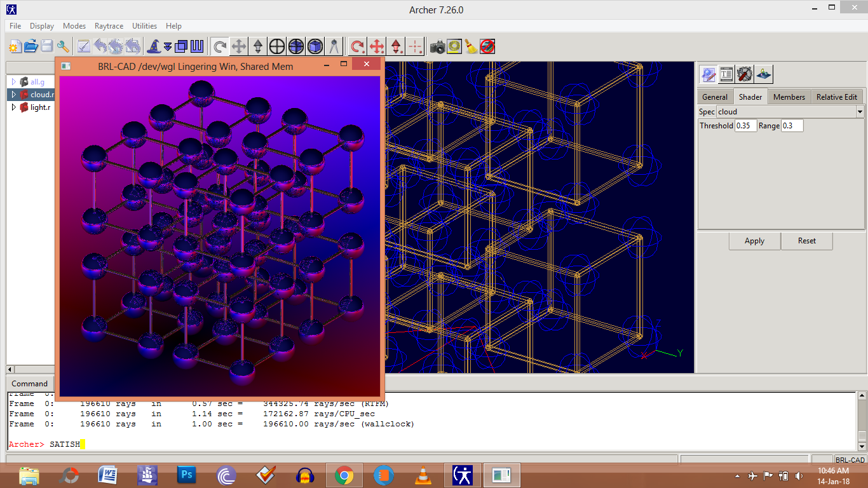Expand the cloud.r tree node
868x488 pixels.
pyautogui.click(x=13, y=95)
